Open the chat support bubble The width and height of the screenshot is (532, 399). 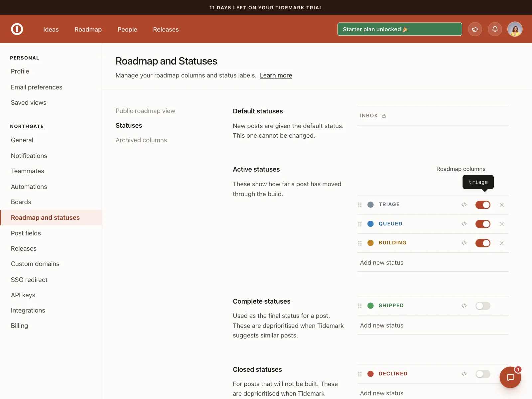[x=510, y=377]
